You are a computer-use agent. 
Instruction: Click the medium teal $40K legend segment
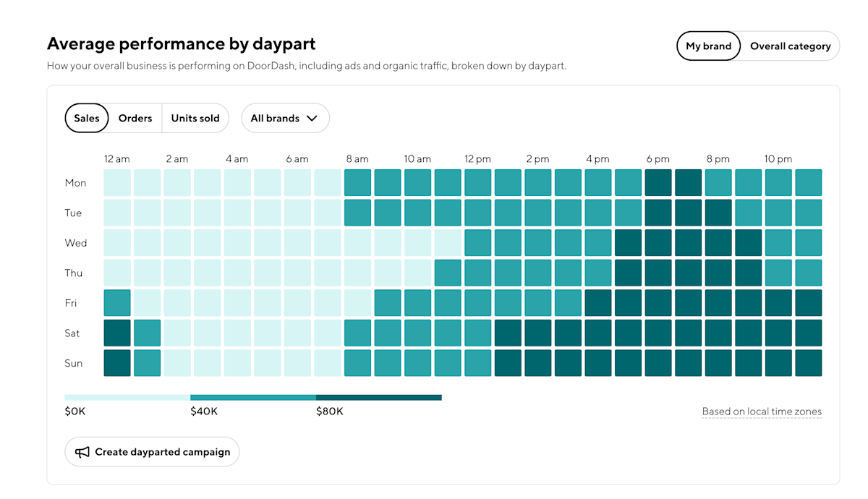253,397
